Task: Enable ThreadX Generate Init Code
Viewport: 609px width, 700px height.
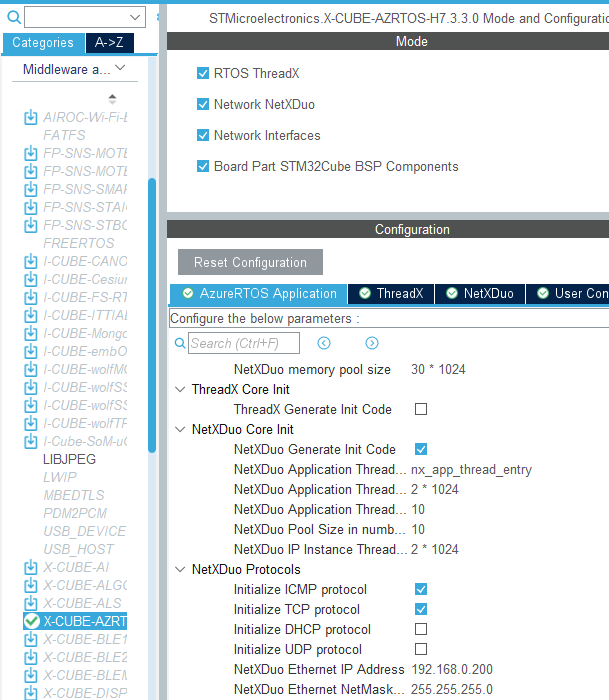Action: tap(421, 409)
